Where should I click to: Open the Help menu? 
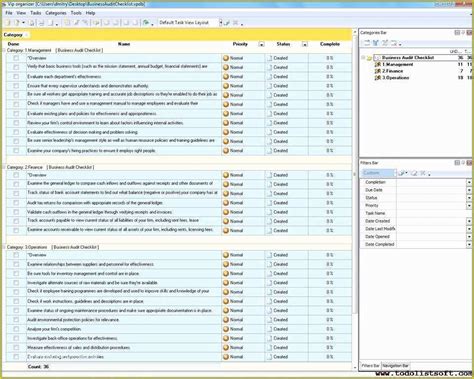pos(90,13)
